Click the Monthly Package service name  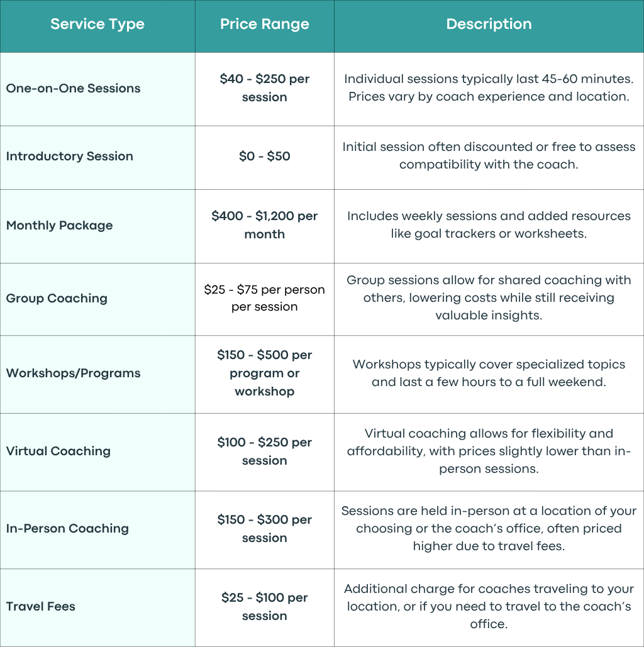pyautogui.click(x=60, y=225)
